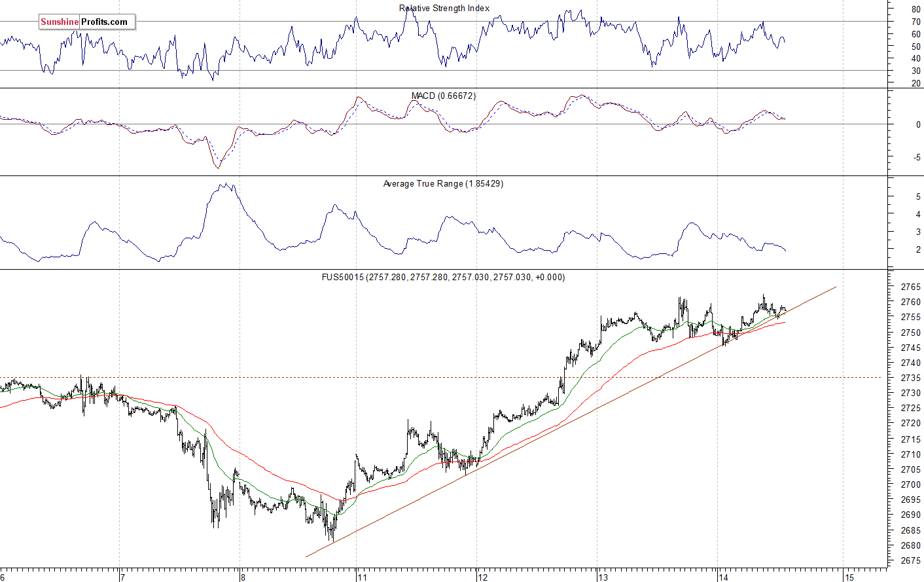Viewport: 924px width, 582px height.
Task: Click MACD axis value 0
Action: pos(918,124)
